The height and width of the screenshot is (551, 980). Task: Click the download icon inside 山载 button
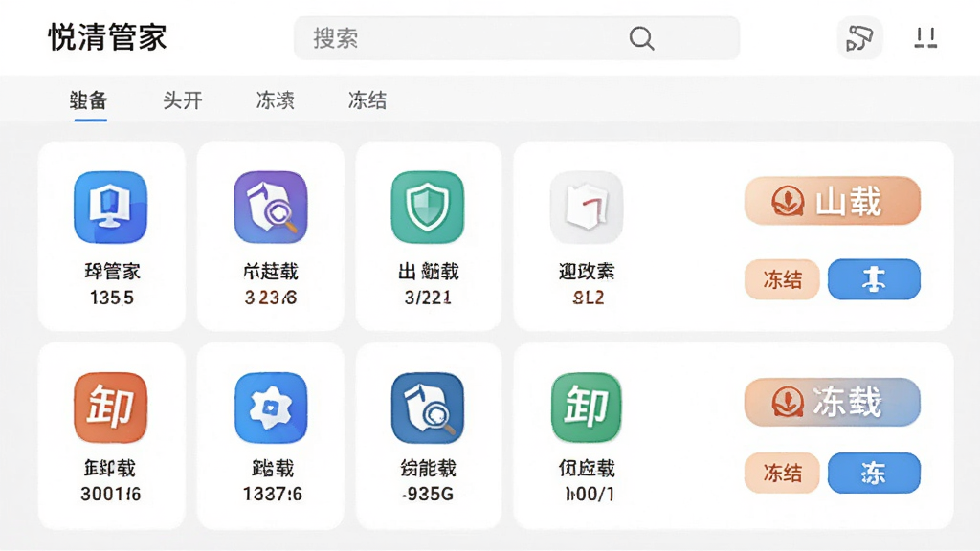point(787,201)
